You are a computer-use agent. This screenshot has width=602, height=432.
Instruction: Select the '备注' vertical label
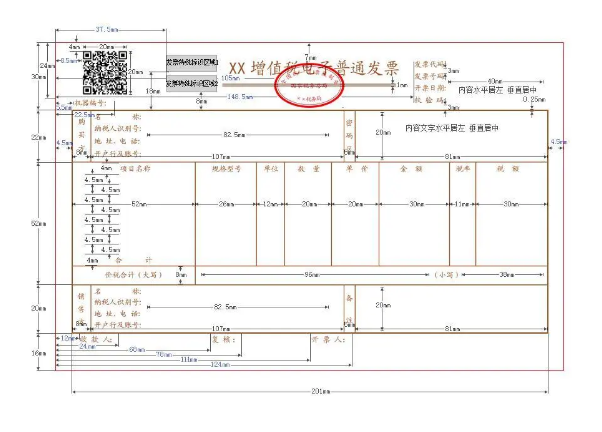[349, 309]
